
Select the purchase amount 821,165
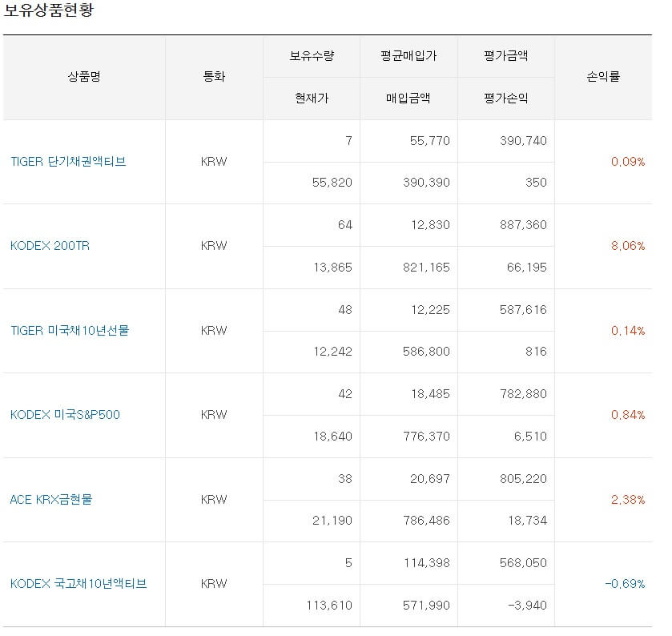tap(426, 268)
